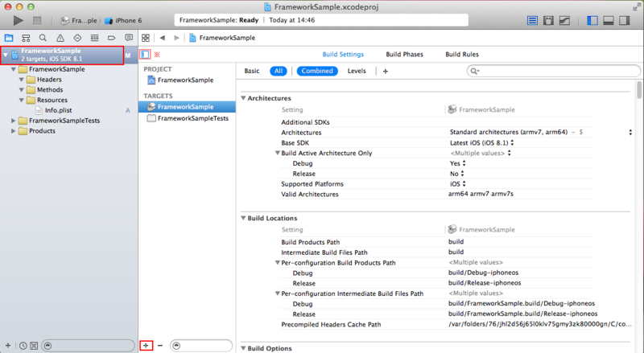Switch to Build Settings tab
644x353 pixels.
343,54
